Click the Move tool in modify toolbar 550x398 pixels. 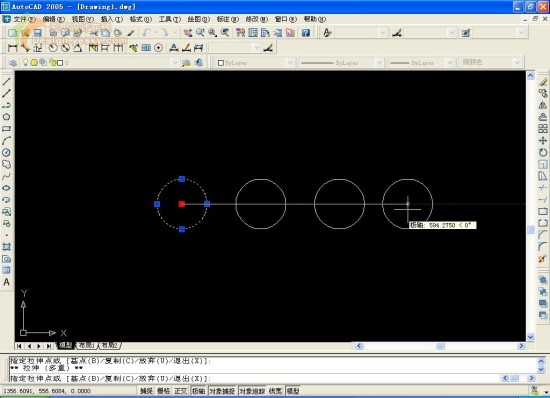coord(543,141)
